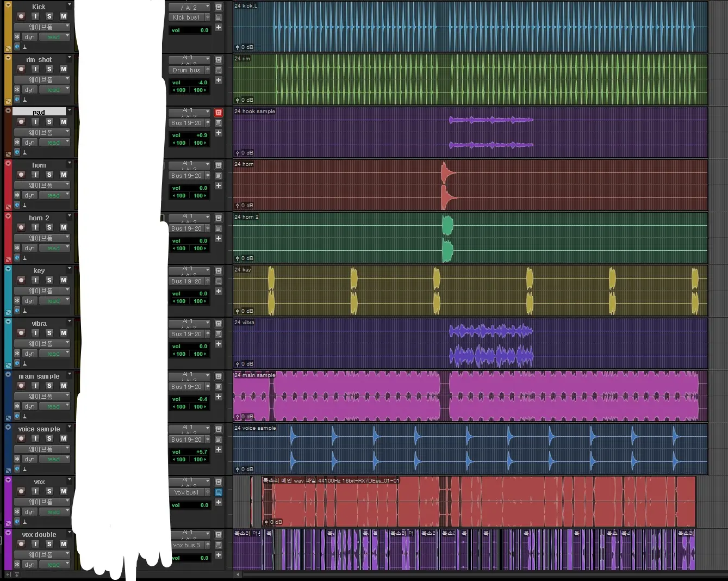Open the rim shot track name dropdown arrow
The width and height of the screenshot is (728, 581).
(70, 58)
